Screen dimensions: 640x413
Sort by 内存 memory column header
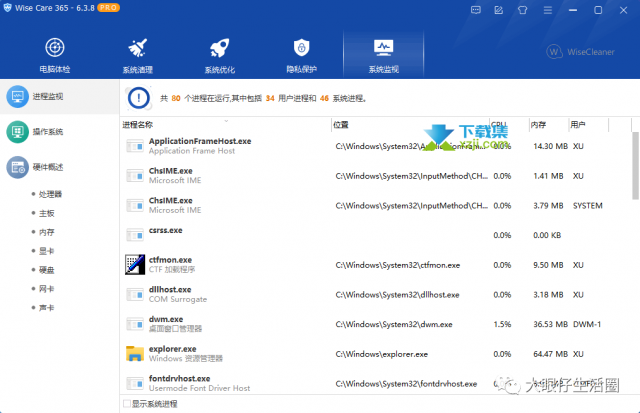coord(538,125)
